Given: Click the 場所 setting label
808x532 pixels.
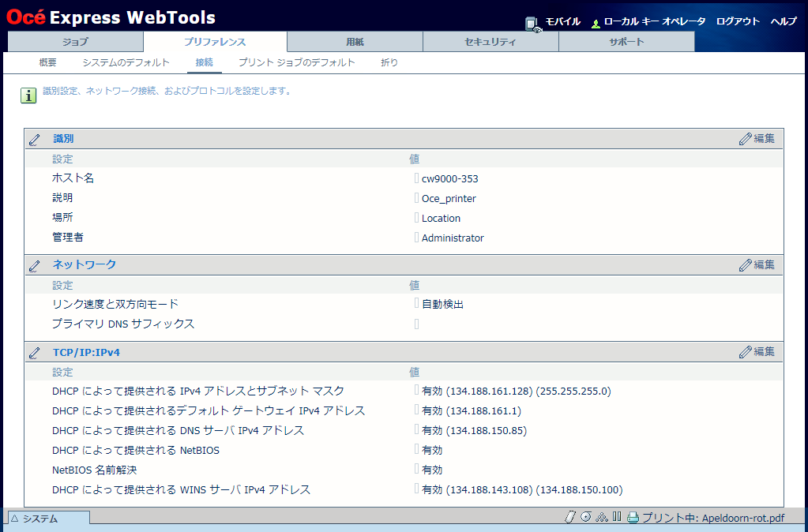Looking at the screenshot, I should click(x=62, y=217).
